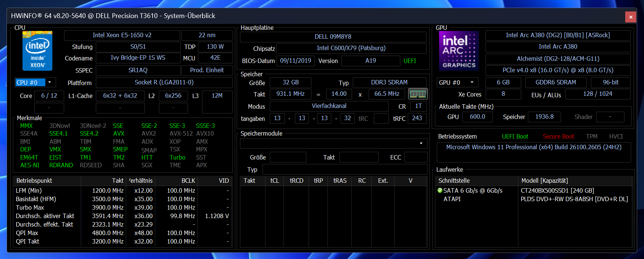This screenshot has height=259, width=644.
Task: Select the CT240BX500SSD1 [240 GB] drive row
Action: 534,191
